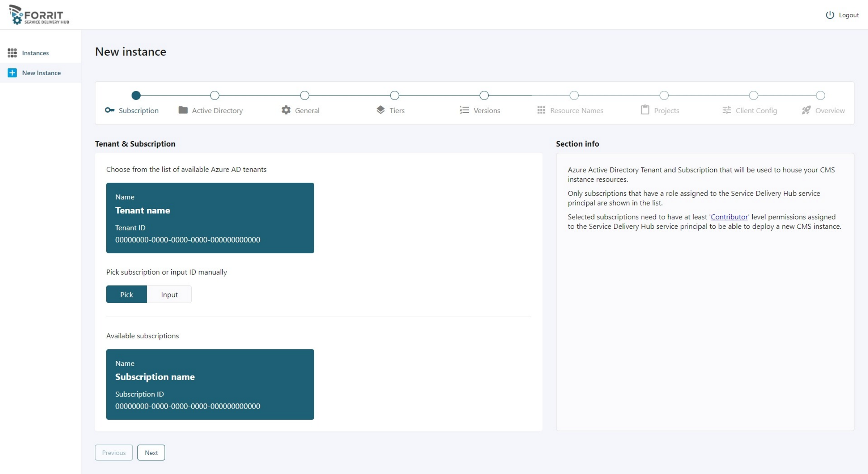This screenshot has width=868, height=474.
Task: Open New Instance sidebar item
Action: (x=41, y=73)
